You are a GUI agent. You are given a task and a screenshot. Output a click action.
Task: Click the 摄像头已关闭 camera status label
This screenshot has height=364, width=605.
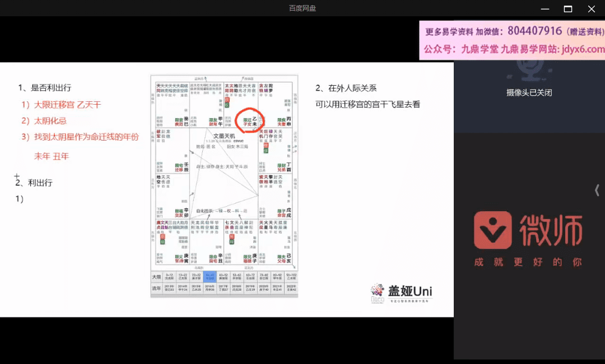click(x=529, y=92)
